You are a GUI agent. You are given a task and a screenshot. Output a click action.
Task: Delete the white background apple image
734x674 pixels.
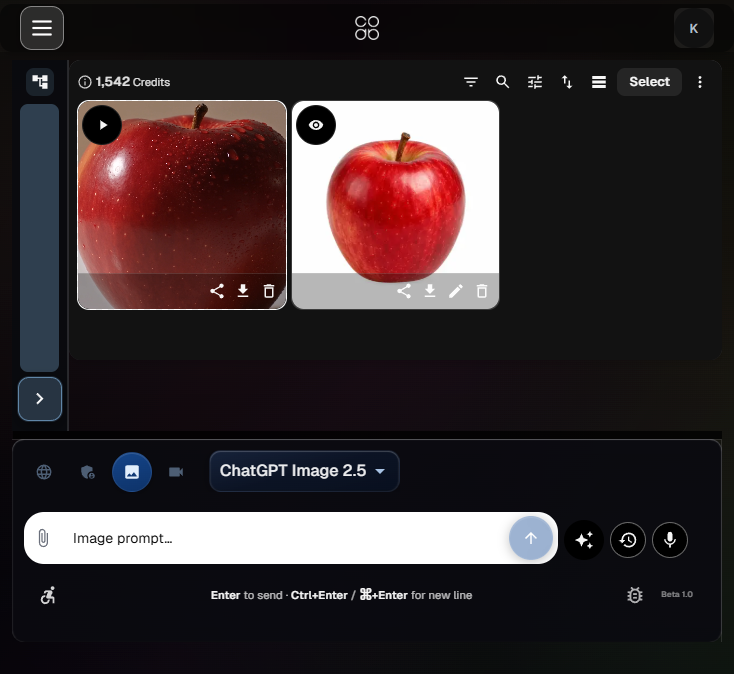pos(482,291)
